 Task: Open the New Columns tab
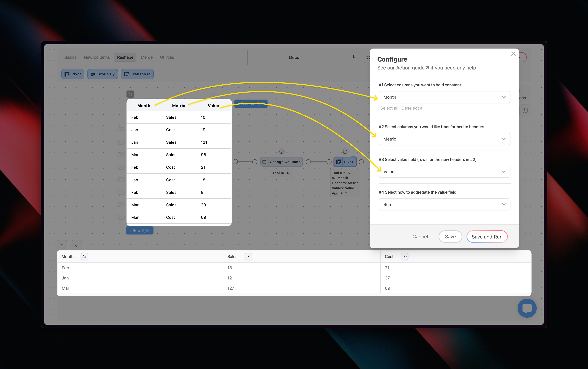[x=97, y=57]
